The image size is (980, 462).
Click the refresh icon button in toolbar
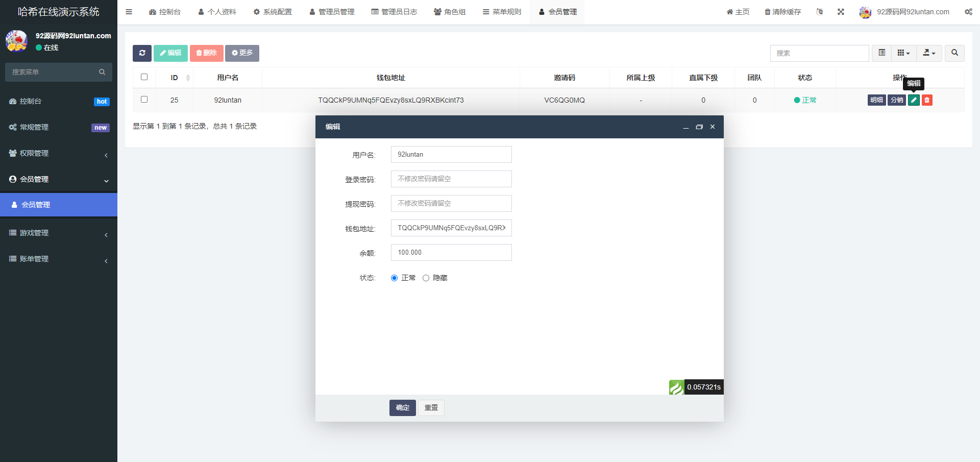(x=142, y=53)
